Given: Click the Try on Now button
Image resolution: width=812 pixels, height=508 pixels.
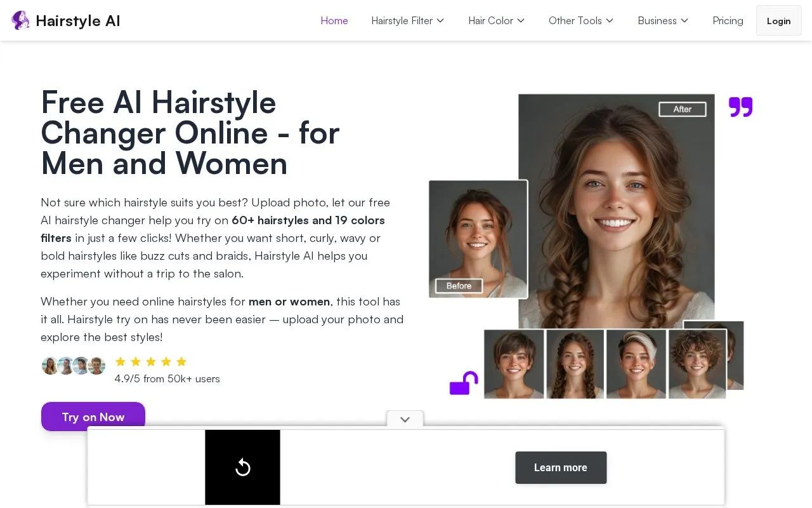Looking at the screenshot, I should point(93,417).
